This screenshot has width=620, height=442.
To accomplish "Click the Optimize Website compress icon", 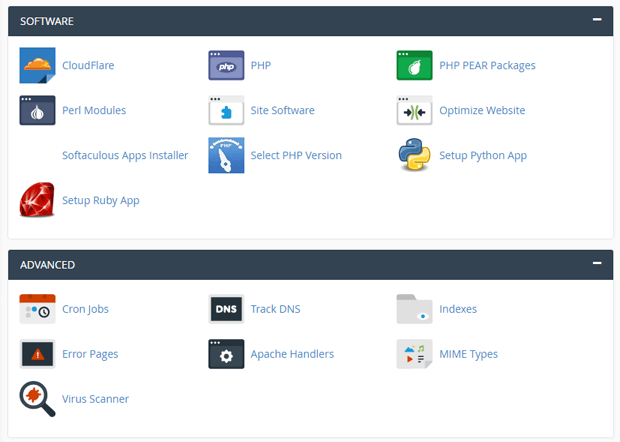I will click(x=414, y=110).
